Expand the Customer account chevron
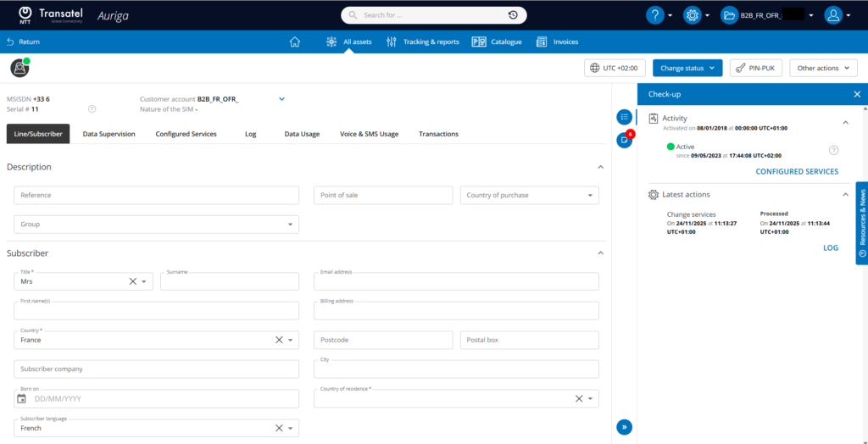Image resolution: width=868 pixels, height=444 pixels. (281, 99)
